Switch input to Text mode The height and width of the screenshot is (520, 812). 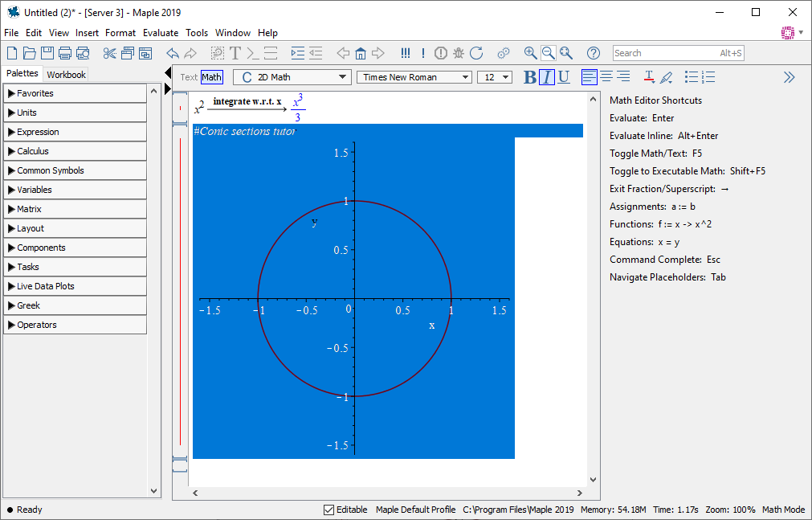pos(189,77)
